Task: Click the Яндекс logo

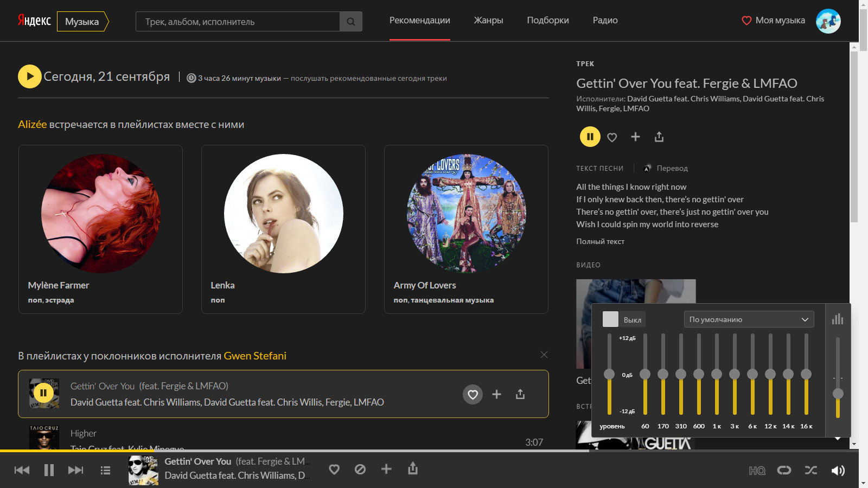Action: 34,21
